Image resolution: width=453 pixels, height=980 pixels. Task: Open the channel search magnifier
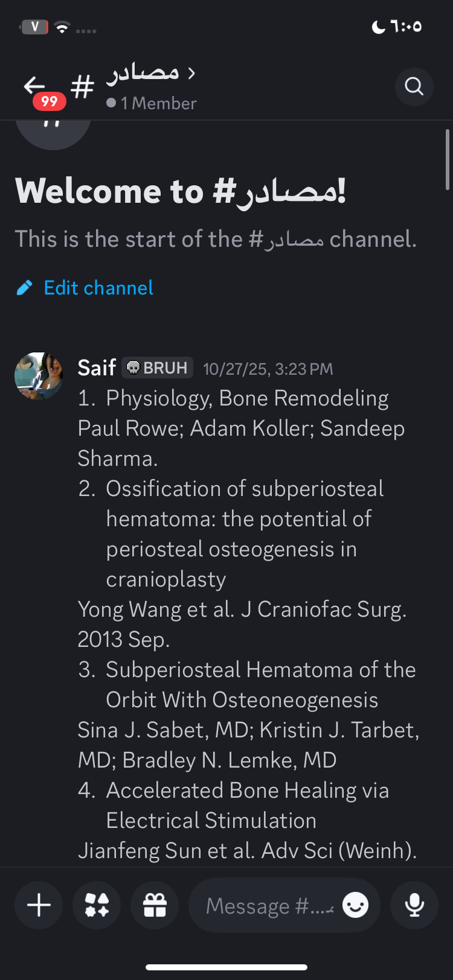pyautogui.click(x=414, y=87)
